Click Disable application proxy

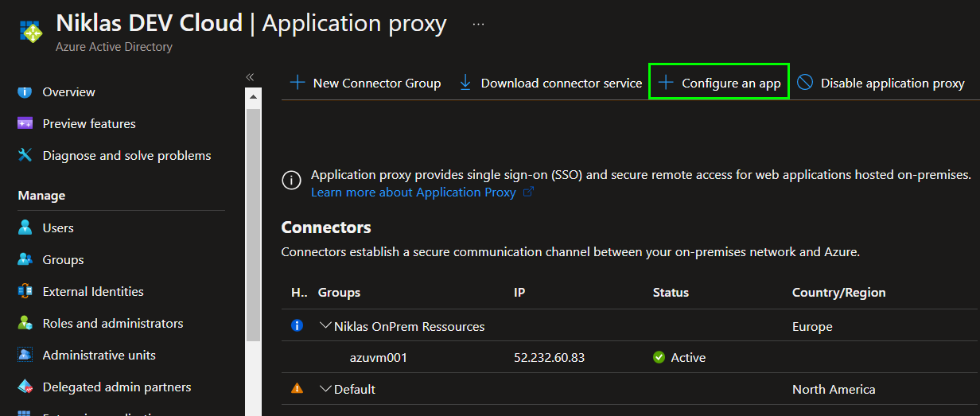click(x=881, y=83)
